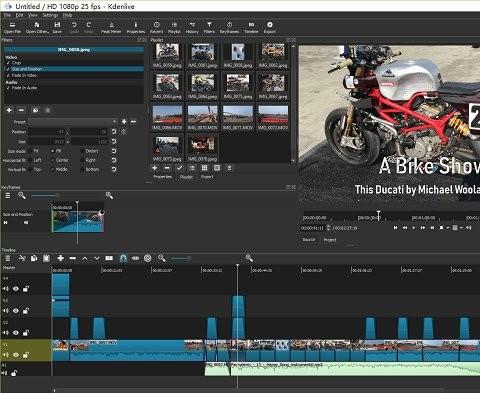This screenshot has height=393, width=480.
Task: Open the File menu
Action: pyautogui.click(x=7, y=15)
